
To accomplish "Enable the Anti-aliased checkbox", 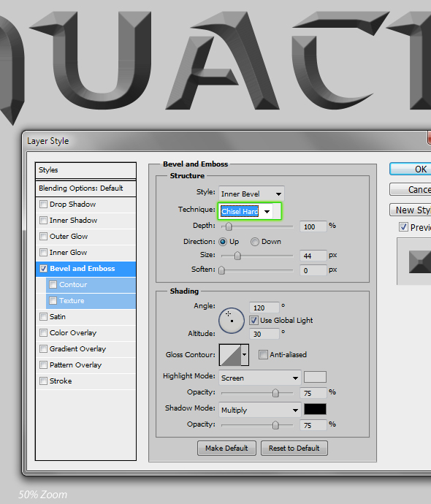I will tap(263, 354).
